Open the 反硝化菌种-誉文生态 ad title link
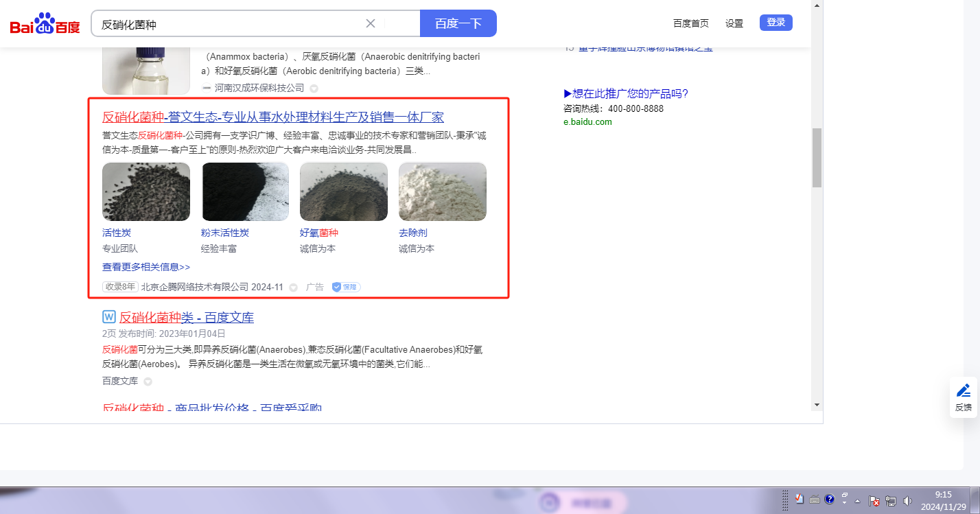980x514 pixels. tap(273, 117)
